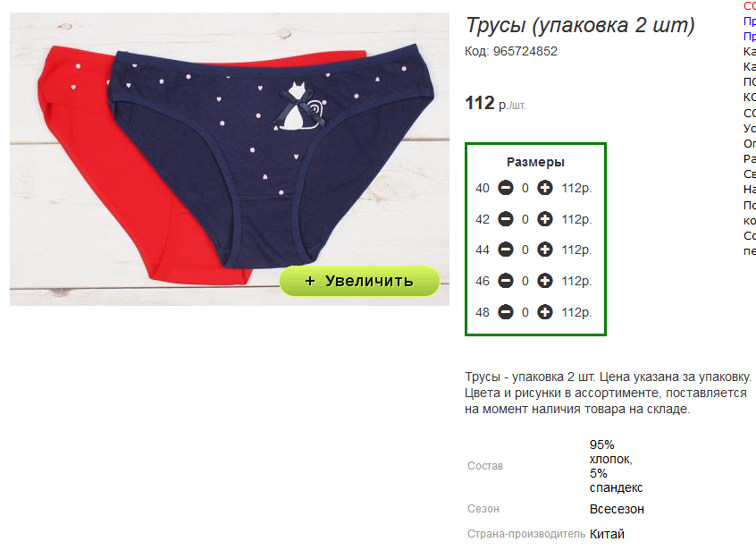This screenshot has width=756, height=559.
Task: Decrease quantity for size 44
Action: (505, 250)
